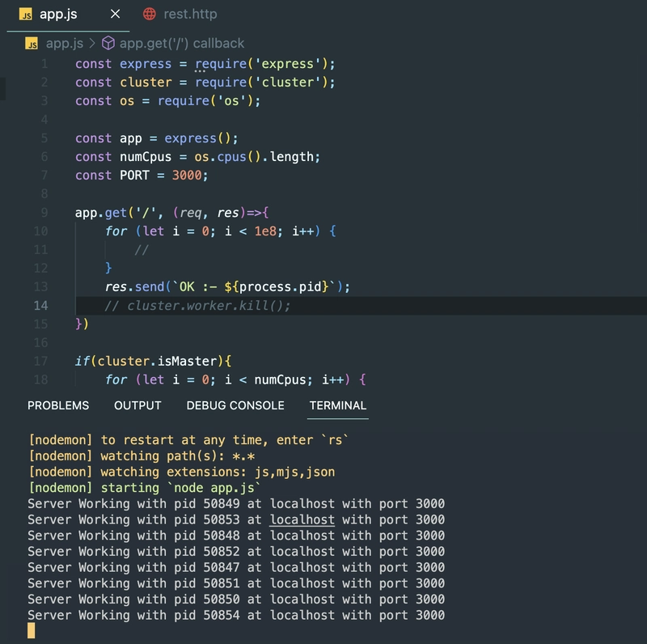Click the rest.http globe icon
Viewport: 647px width, 644px height.
tap(150, 15)
